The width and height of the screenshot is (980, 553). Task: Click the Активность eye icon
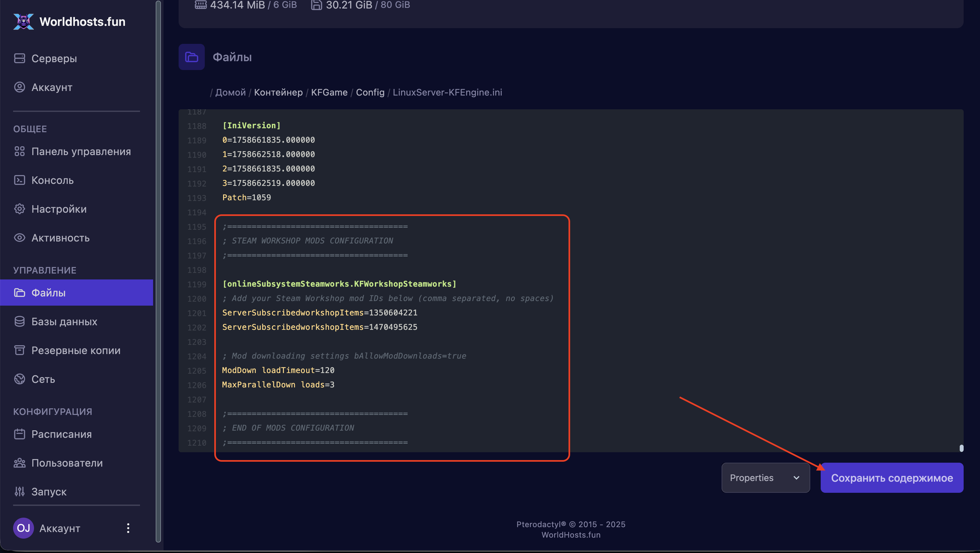point(19,238)
